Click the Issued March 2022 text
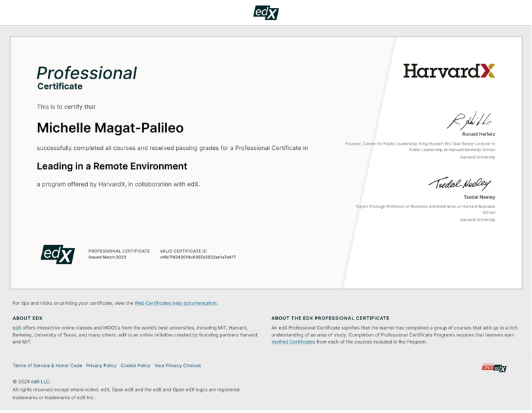 click(107, 257)
